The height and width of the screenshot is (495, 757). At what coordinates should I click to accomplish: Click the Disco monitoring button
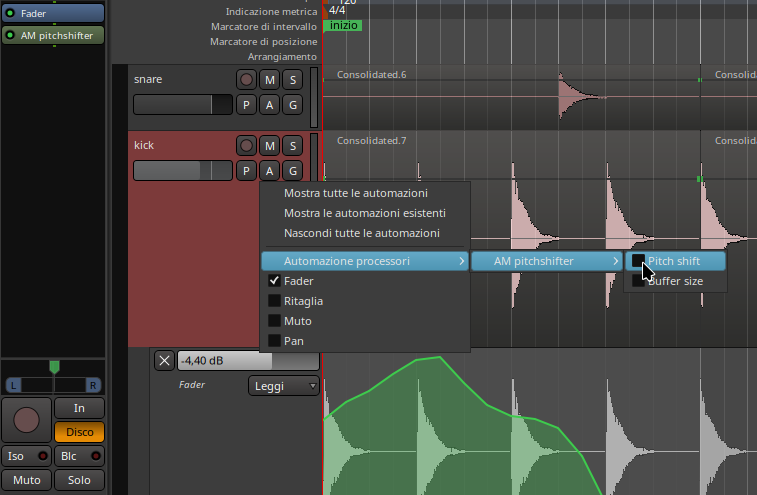pyautogui.click(x=79, y=432)
